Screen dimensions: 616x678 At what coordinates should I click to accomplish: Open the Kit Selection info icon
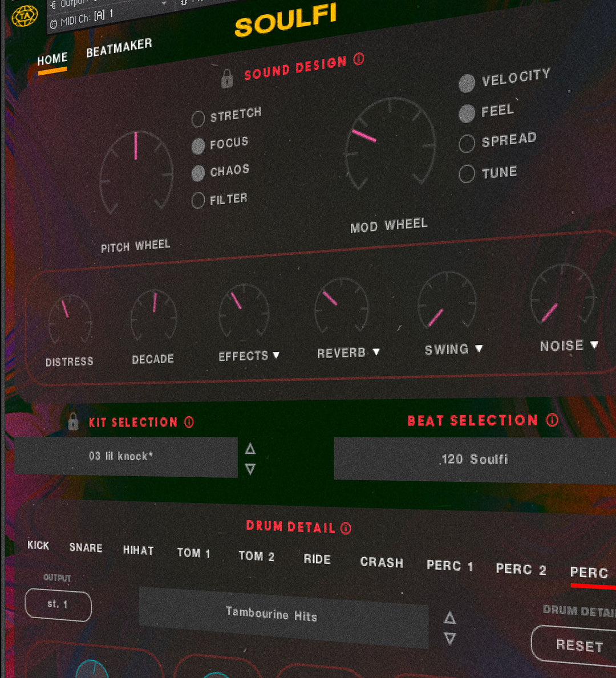(x=188, y=423)
